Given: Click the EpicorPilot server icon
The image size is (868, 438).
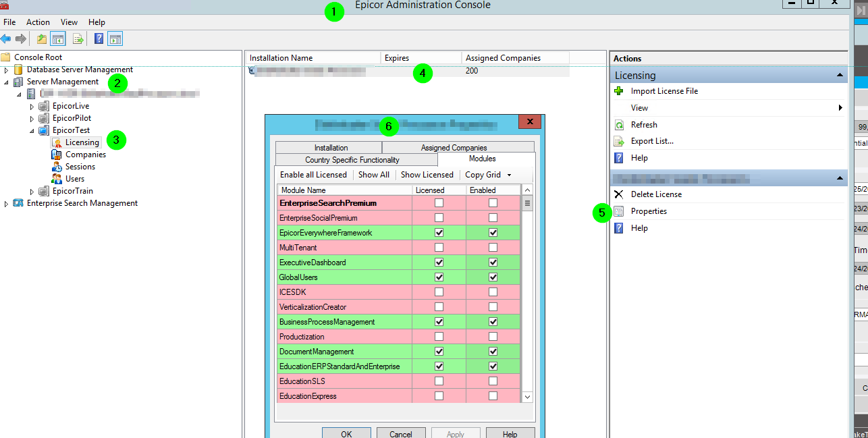Looking at the screenshot, I should tap(44, 118).
